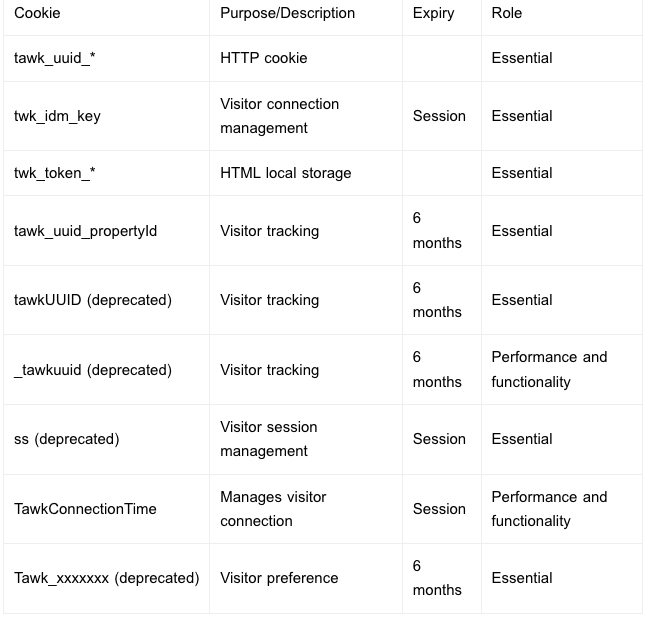Click the Visitor connection management description
Screen dimensions: 647x631
pos(279,116)
